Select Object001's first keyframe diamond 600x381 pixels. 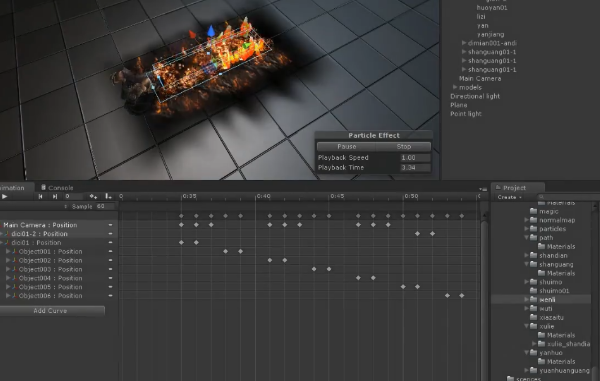pyautogui.click(x=226, y=251)
